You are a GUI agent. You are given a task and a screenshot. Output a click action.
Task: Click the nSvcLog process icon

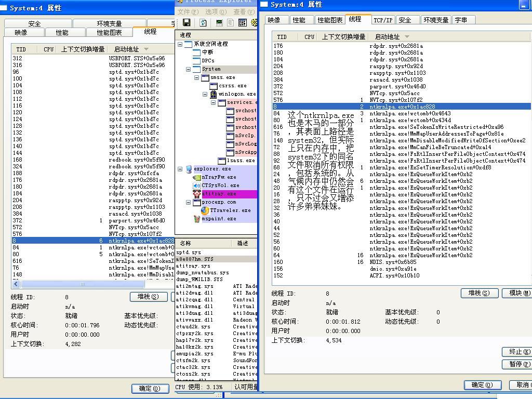[x=230, y=144]
